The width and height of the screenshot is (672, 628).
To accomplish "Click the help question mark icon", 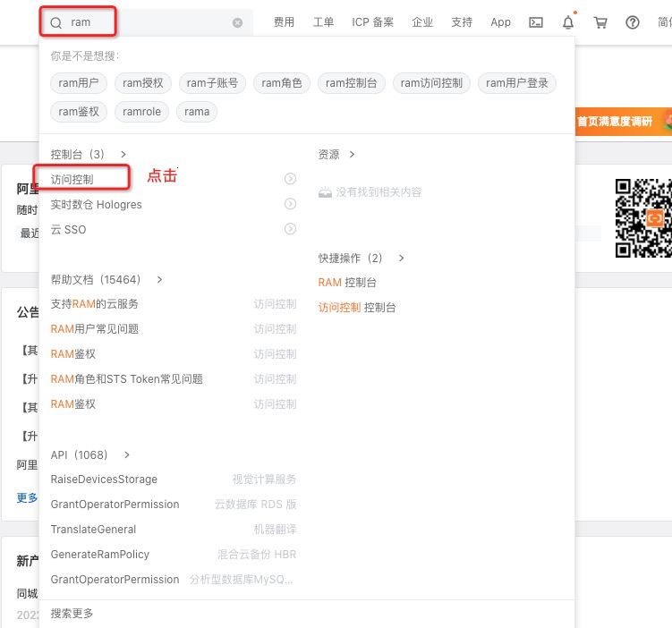I will tap(632, 22).
